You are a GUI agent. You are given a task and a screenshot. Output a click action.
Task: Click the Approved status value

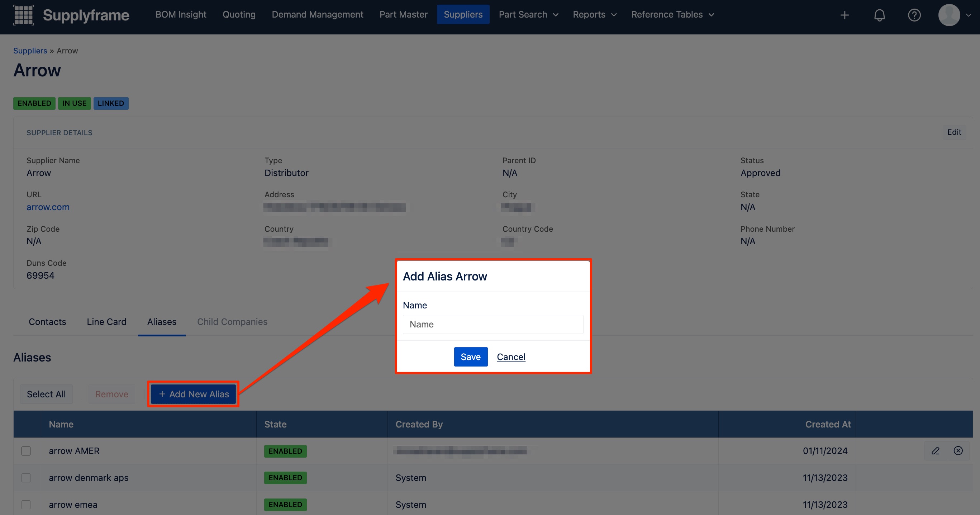[760, 173]
